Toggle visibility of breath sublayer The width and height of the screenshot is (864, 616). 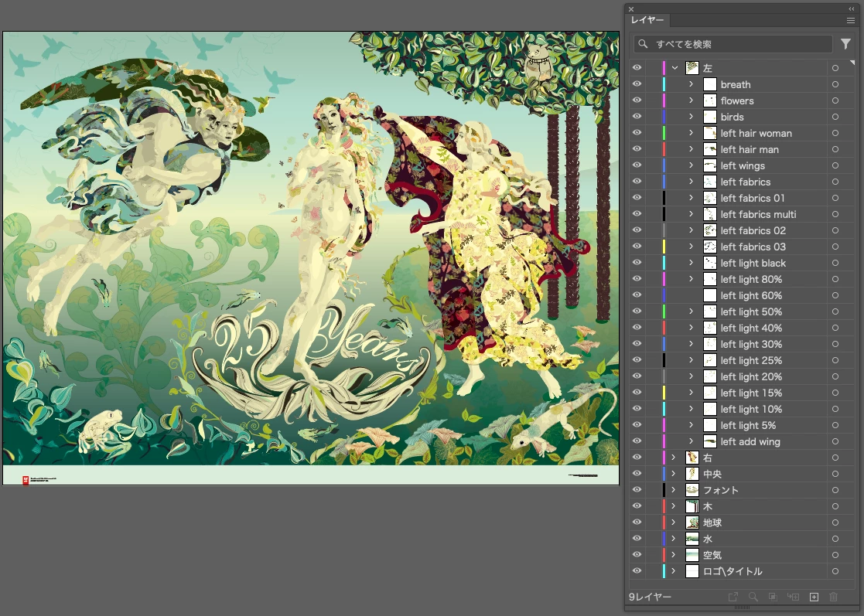click(637, 84)
